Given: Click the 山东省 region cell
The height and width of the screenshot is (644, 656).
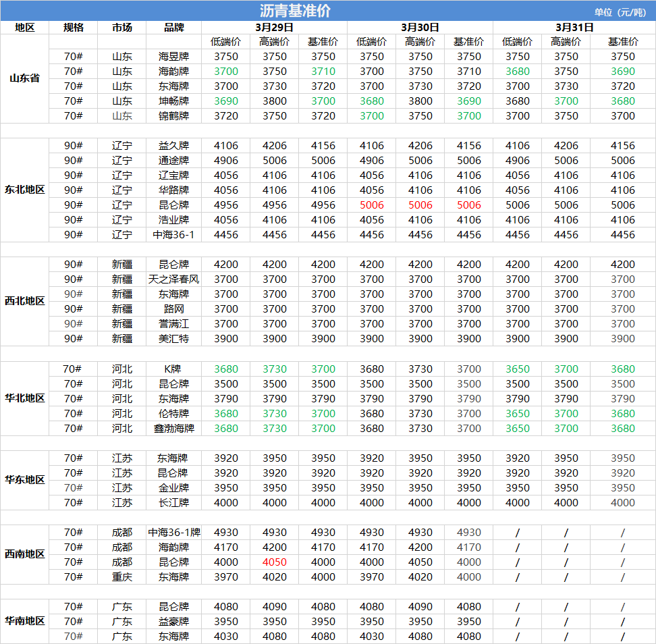Looking at the screenshot, I should (x=24, y=78).
